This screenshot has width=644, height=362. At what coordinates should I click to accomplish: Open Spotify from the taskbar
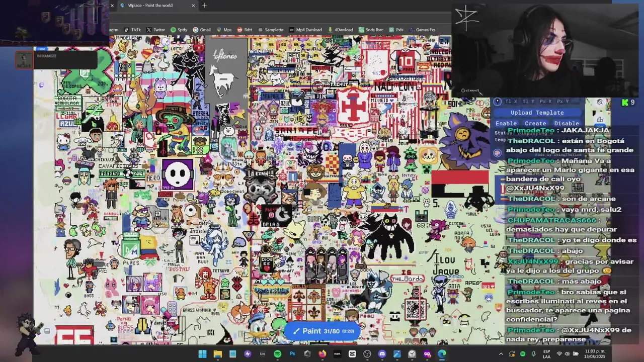(x=277, y=354)
